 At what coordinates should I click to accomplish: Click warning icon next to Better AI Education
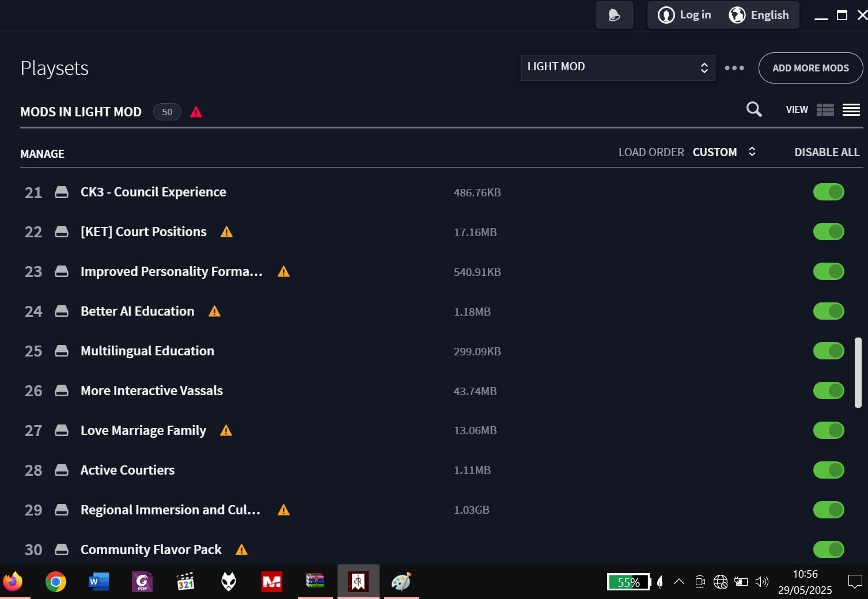(x=214, y=311)
